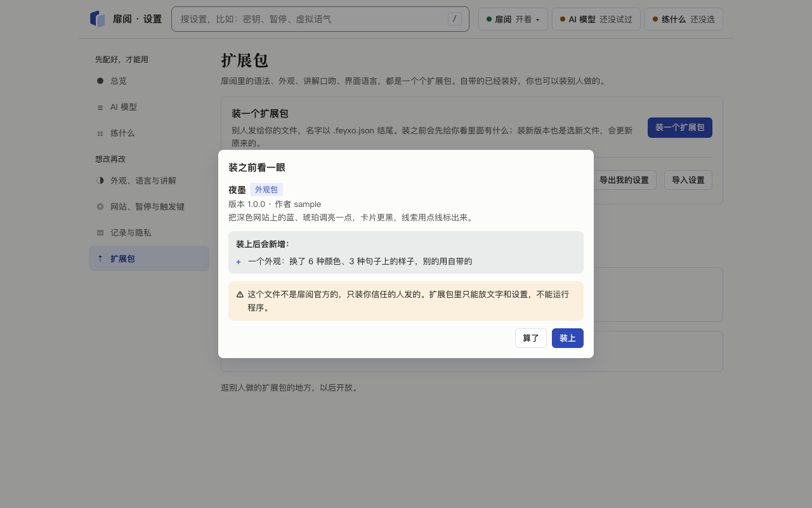This screenshot has width=812, height=508.
Task: Click the 夜墨 package name
Action: [x=237, y=190]
